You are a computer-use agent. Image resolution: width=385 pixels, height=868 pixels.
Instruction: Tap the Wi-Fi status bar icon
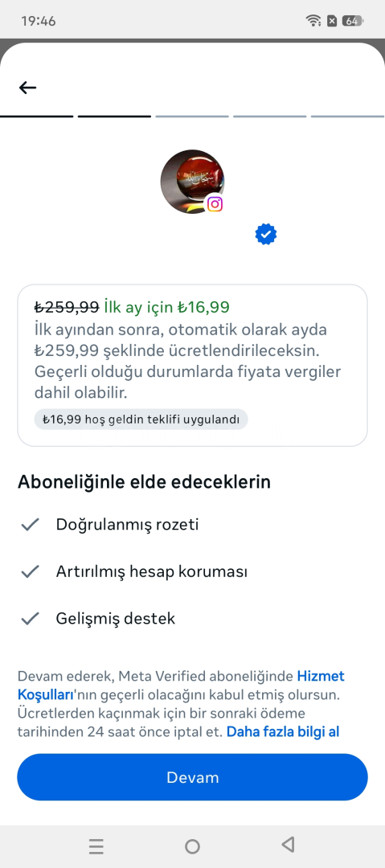313,21
